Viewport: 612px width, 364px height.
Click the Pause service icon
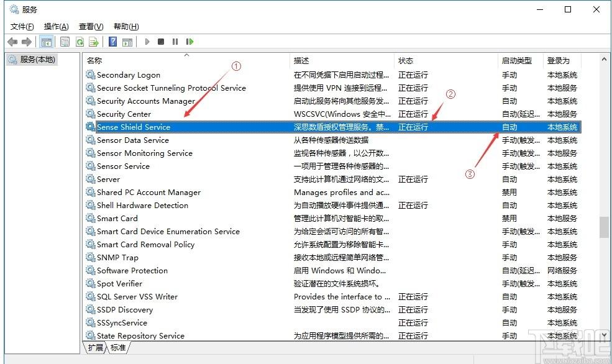[x=175, y=42]
